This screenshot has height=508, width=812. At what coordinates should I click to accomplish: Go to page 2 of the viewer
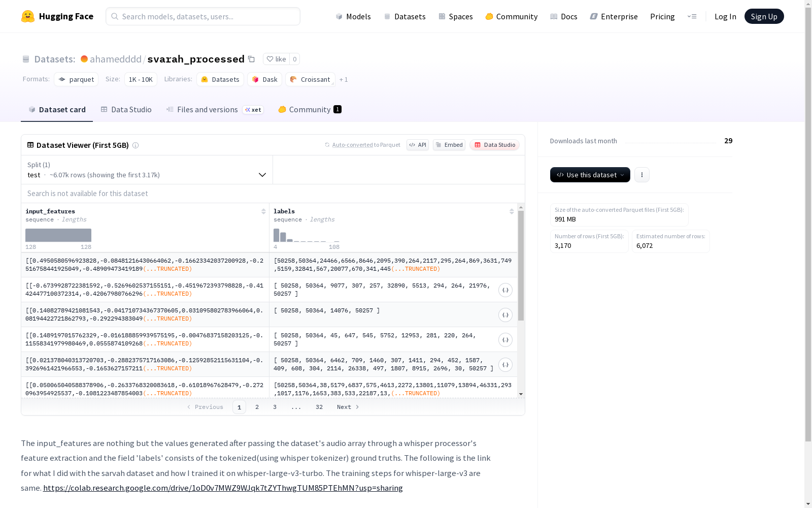click(x=257, y=407)
